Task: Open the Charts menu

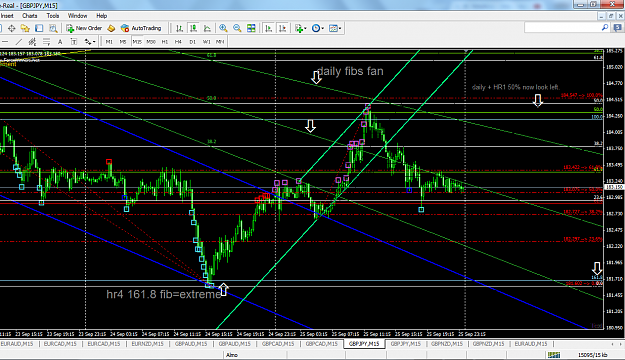Action: (x=29, y=16)
